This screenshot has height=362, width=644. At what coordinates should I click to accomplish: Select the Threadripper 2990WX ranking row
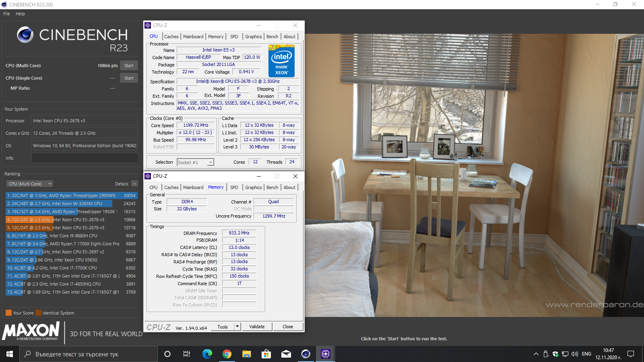click(x=71, y=195)
